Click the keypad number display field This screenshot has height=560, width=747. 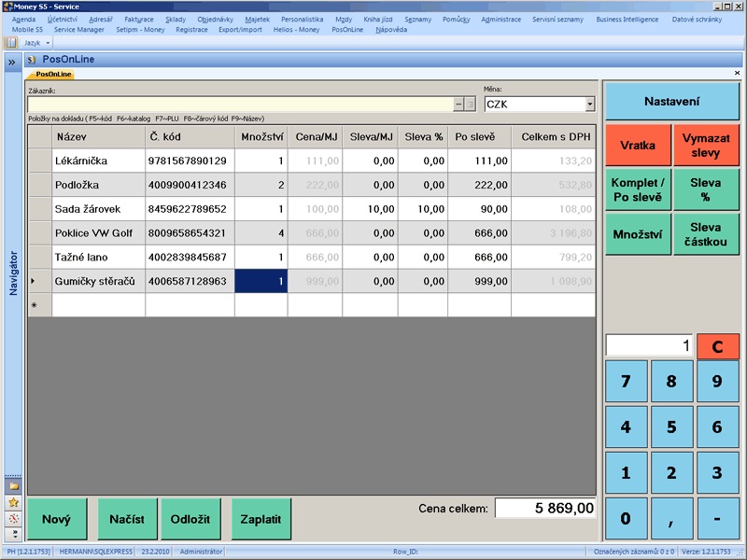pos(649,345)
